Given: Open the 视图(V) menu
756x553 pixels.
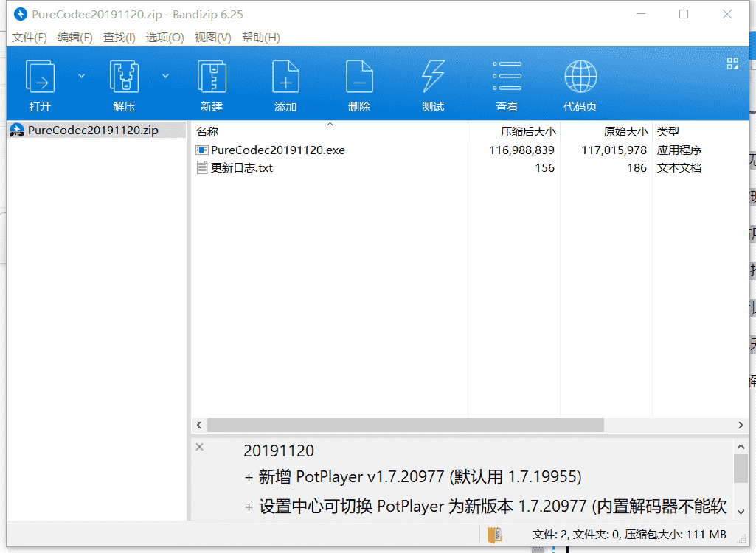Looking at the screenshot, I should 212,38.
